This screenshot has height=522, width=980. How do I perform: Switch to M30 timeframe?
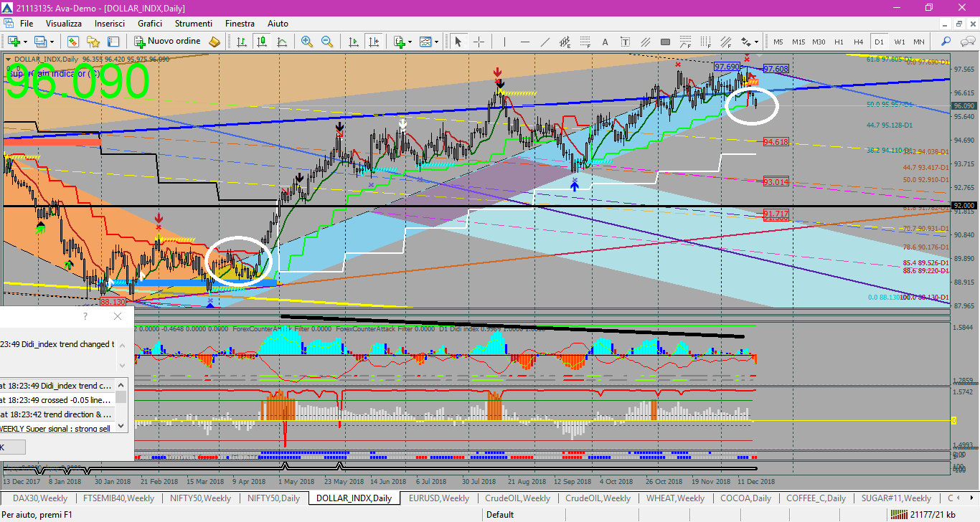point(819,42)
